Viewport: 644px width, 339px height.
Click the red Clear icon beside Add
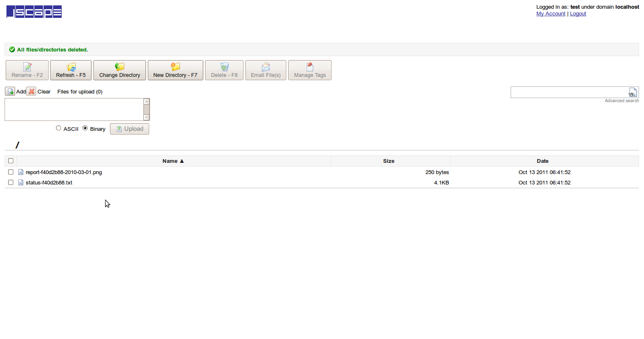tap(32, 91)
